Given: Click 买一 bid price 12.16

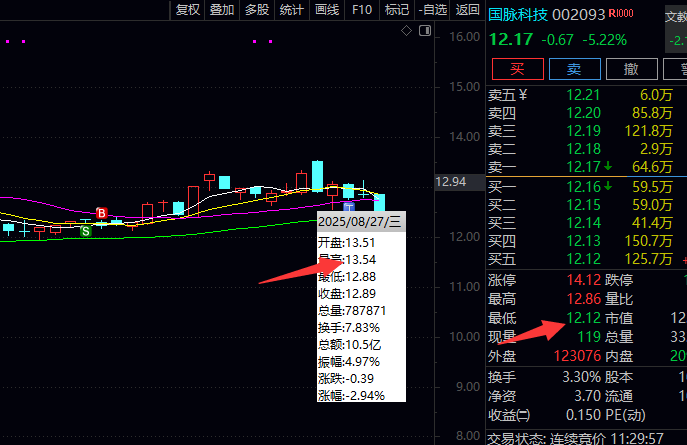Looking at the screenshot, I should [583, 187].
